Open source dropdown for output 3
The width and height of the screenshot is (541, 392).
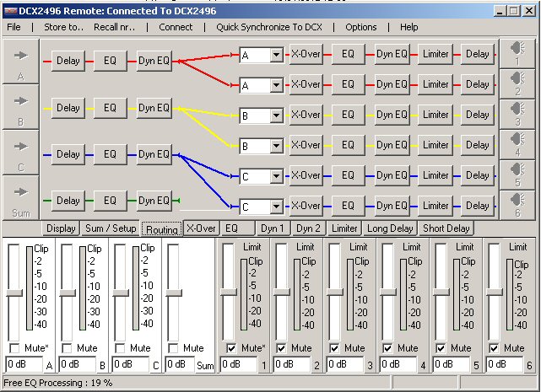pos(276,115)
